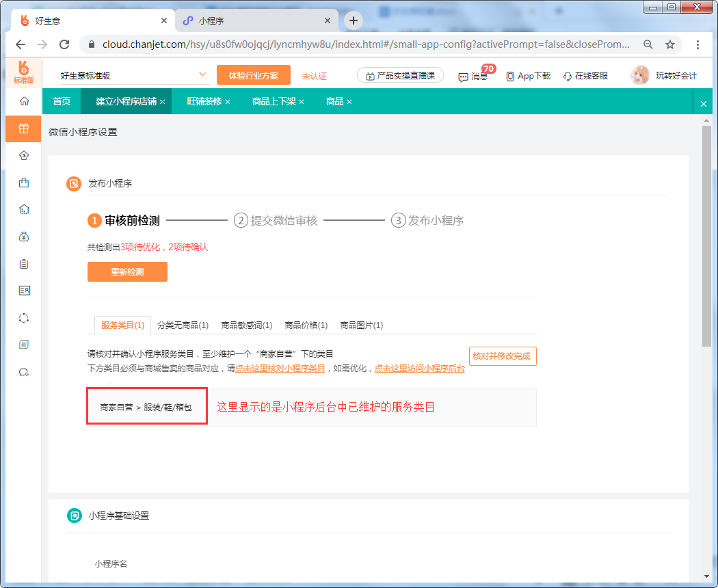Image resolution: width=718 pixels, height=588 pixels.
Task: Open the money bag sidebar icon
Action: (24, 237)
